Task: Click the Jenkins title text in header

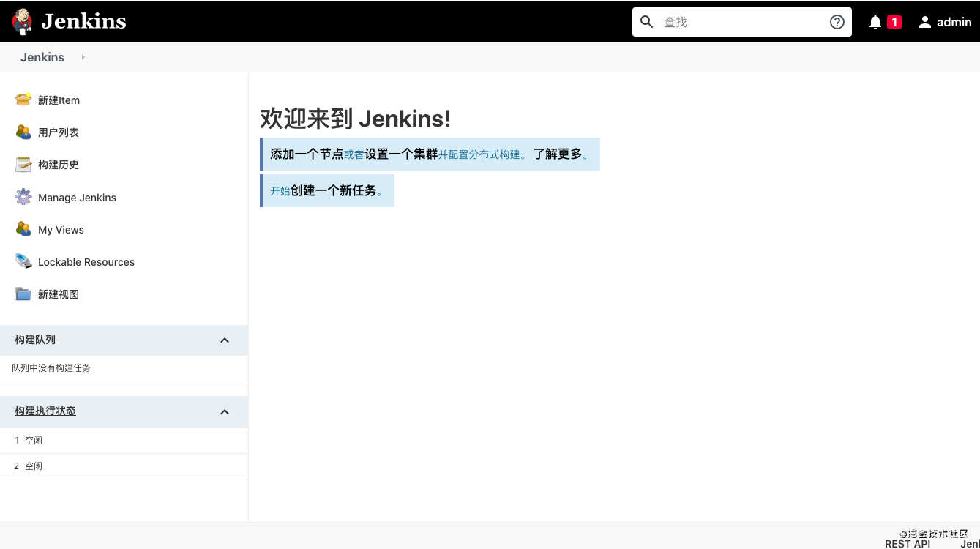Action: click(83, 22)
